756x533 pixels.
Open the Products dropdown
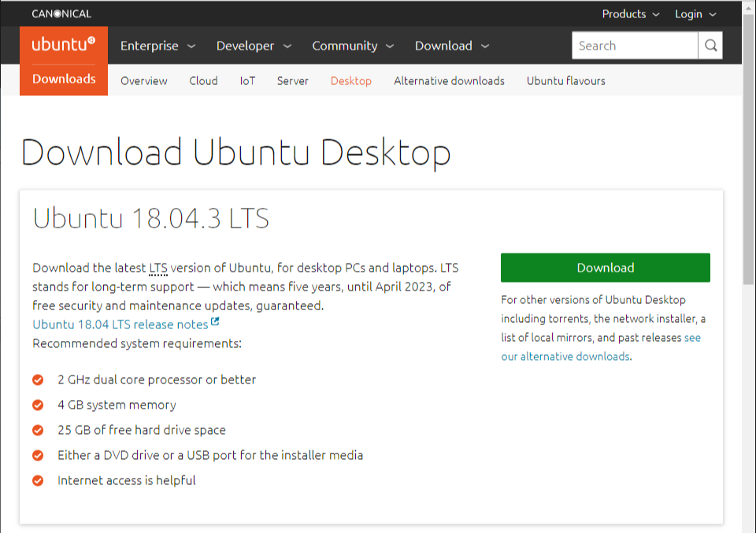pyautogui.click(x=631, y=14)
